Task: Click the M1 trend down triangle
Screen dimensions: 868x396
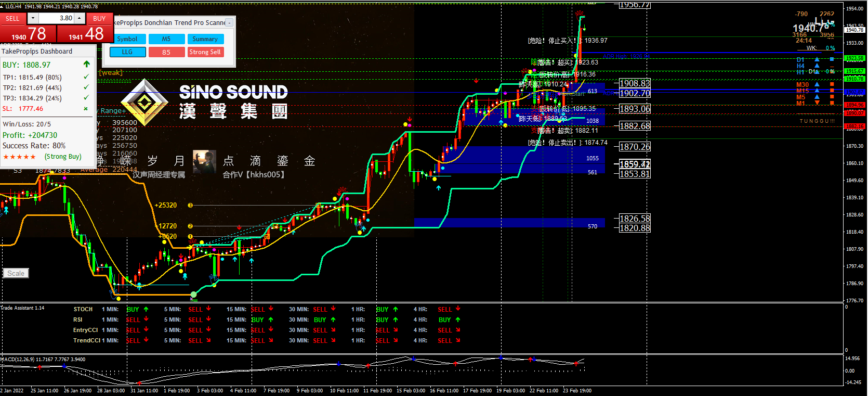Action: click(817, 103)
